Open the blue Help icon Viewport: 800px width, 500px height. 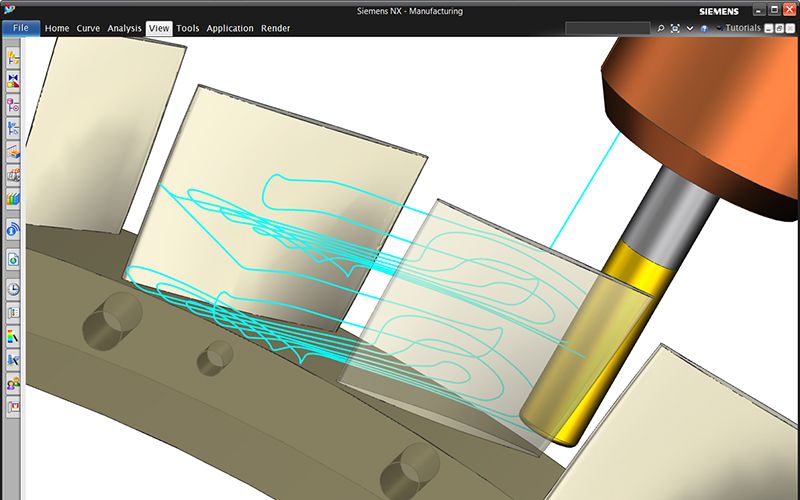(x=704, y=29)
